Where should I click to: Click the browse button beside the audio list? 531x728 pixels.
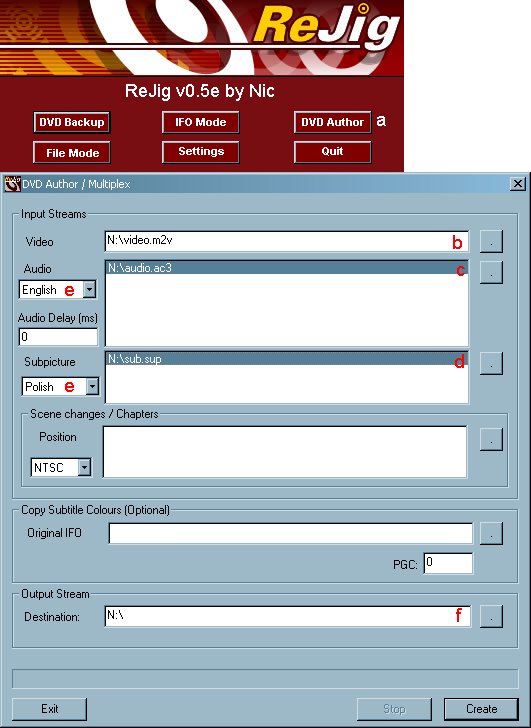491,272
